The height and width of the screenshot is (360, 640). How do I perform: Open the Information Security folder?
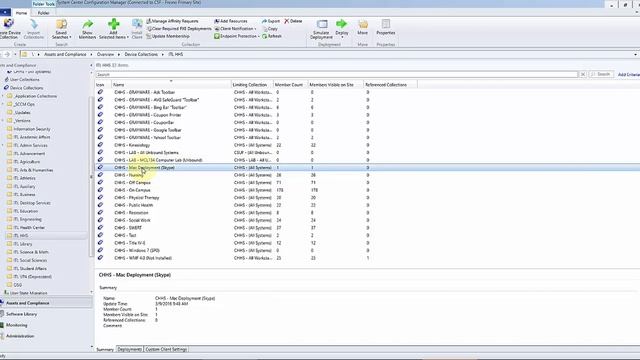(x=32, y=129)
